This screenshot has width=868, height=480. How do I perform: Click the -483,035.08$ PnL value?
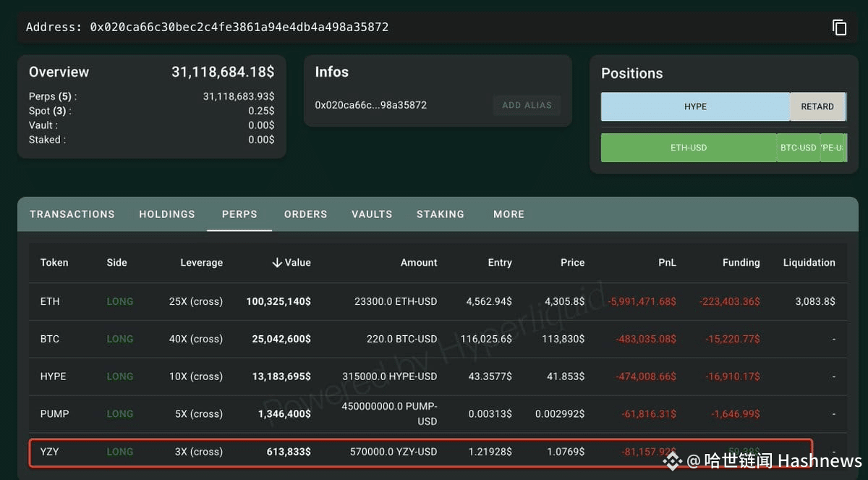[646, 339]
